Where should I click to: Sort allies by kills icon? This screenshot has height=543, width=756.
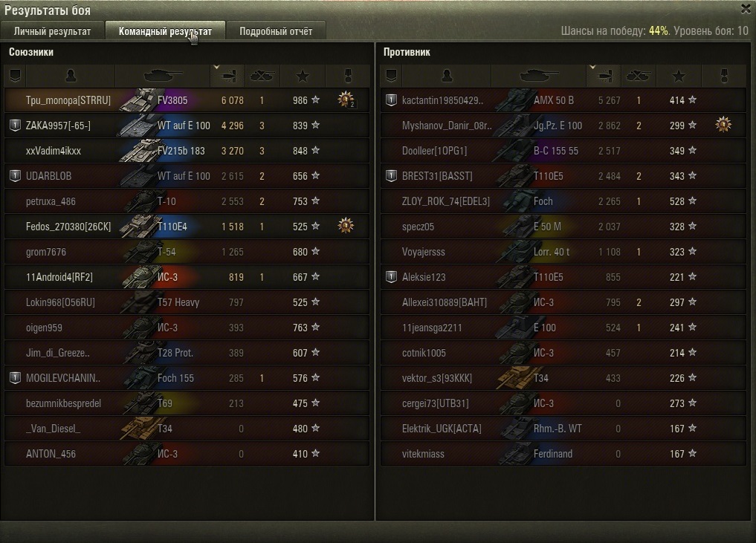click(x=262, y=76)
